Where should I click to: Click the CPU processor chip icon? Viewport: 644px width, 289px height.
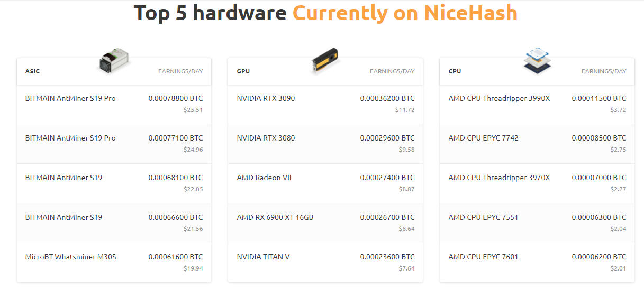(x=536, y=60)
